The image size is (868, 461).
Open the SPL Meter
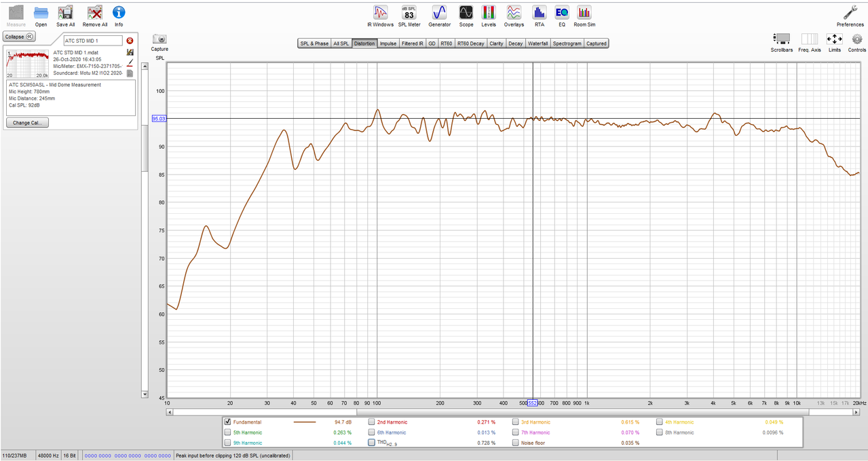coord(409,12)
